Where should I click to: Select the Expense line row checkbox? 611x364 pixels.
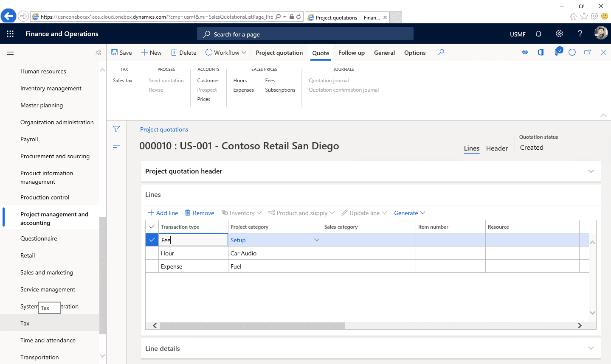[x=152, y=266]
